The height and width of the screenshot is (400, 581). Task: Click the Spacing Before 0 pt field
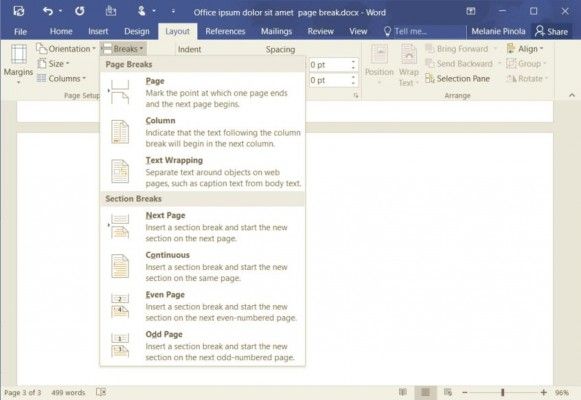[330, 65]
